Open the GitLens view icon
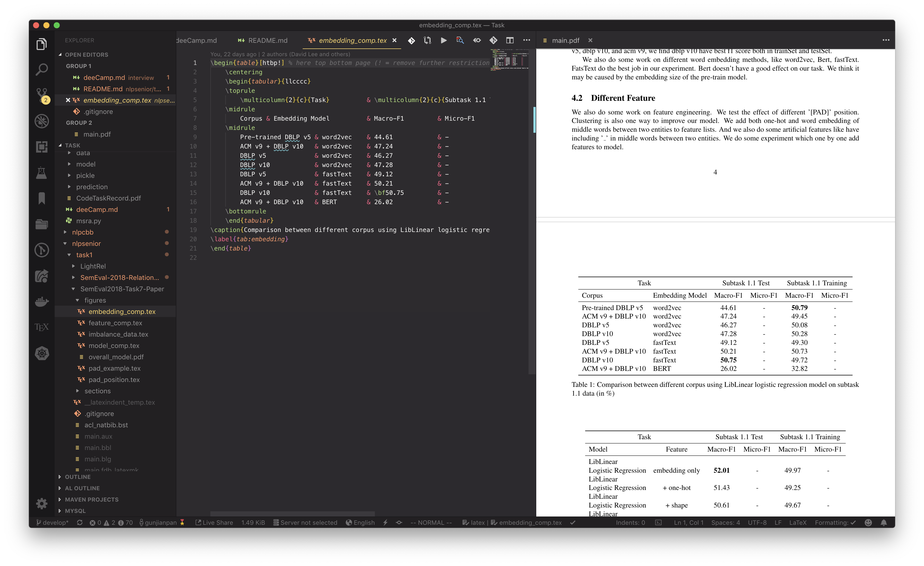The width and height of the screenshot is (924, 566). pyautogui.click(x=42, y=250)
